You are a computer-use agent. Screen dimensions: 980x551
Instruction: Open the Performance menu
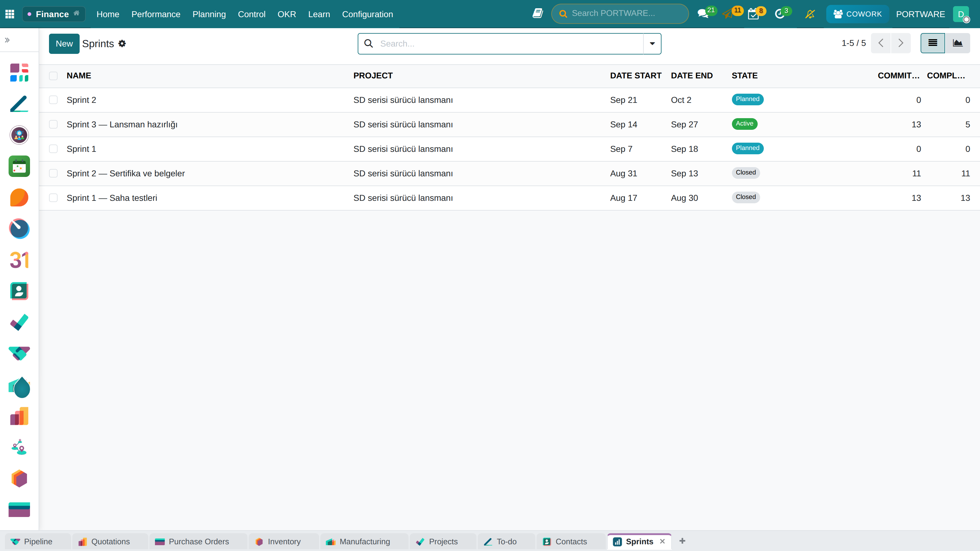click(x=156, y=14)
